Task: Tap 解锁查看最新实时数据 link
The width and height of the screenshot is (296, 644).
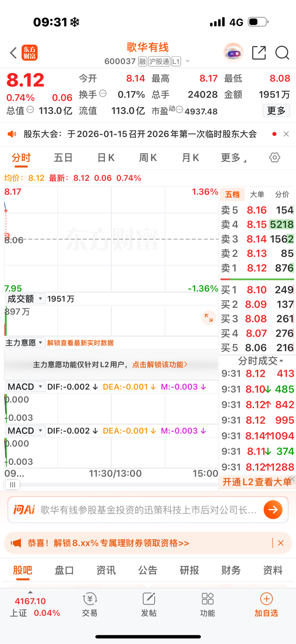Action: 80,343
